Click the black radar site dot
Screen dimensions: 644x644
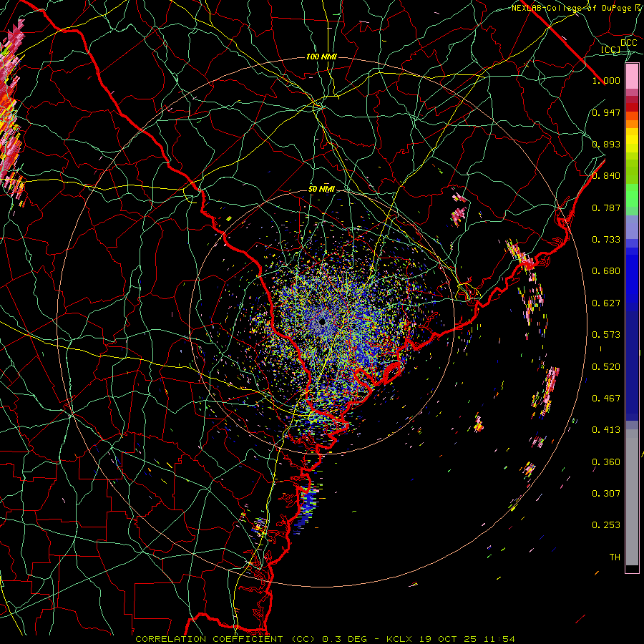pyautogui.click(x=323, y=322)
